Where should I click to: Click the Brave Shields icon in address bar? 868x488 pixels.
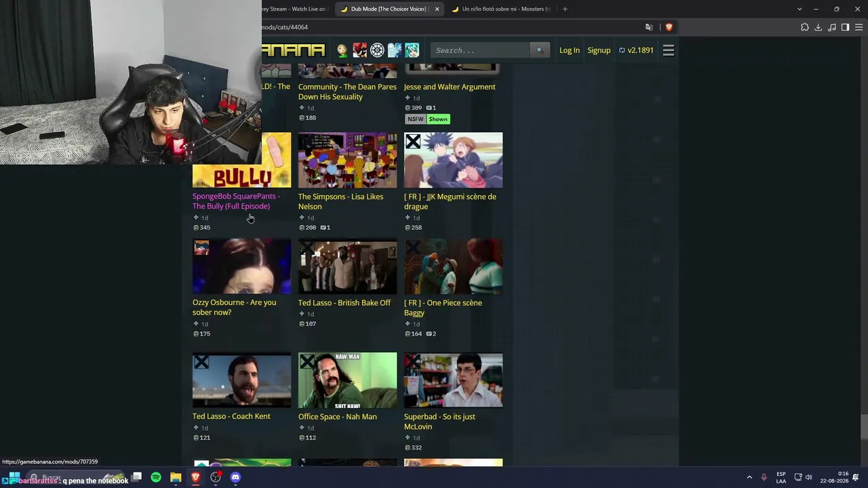669,27
